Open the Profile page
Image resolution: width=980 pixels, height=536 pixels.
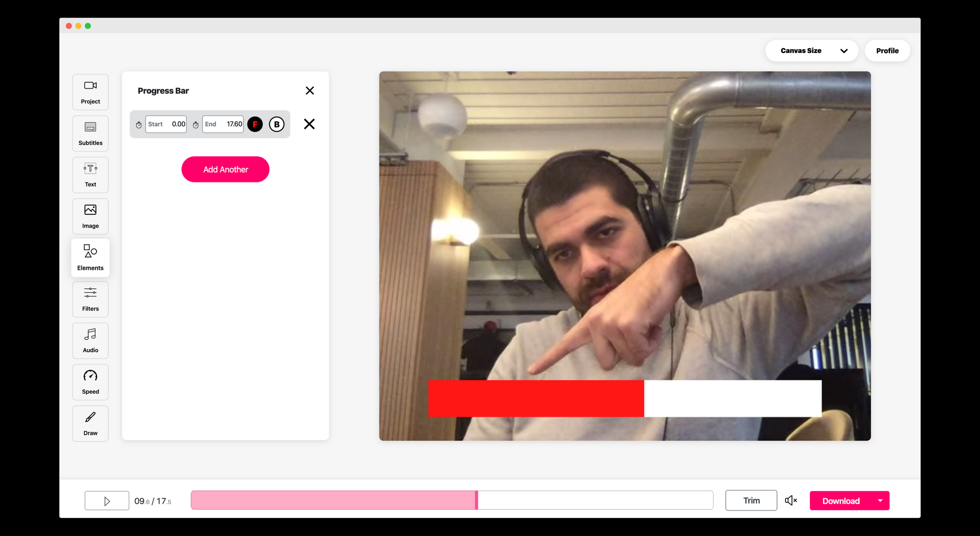(x=887, y=51)
